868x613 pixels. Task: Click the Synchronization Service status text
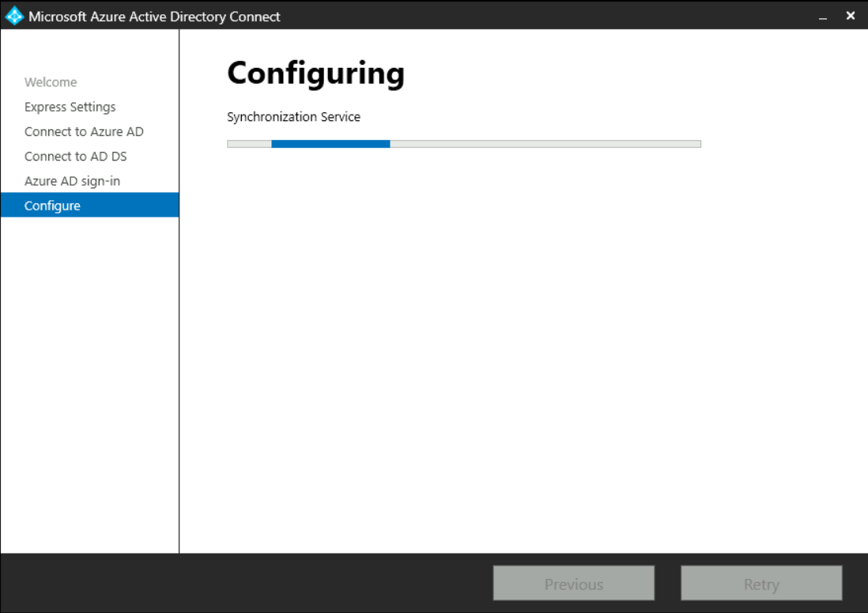coord(293,117)
